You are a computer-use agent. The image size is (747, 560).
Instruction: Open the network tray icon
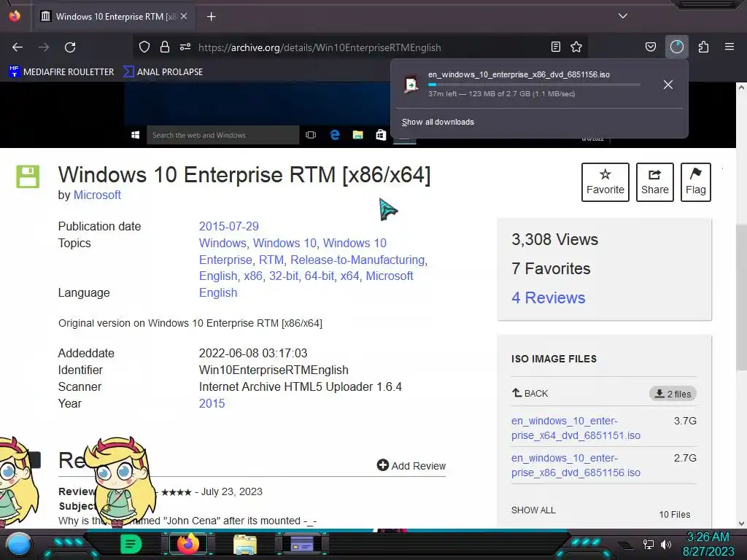(648, 545)
